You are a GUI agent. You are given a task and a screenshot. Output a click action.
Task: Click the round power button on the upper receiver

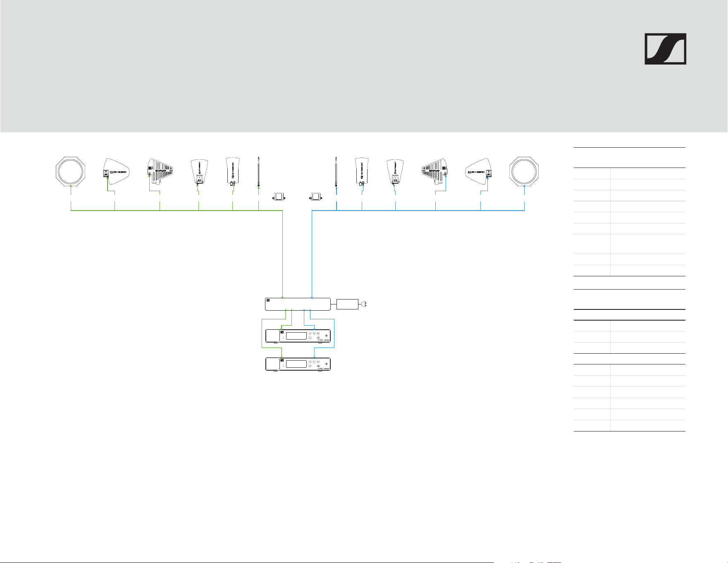click(x=327, y=335)
